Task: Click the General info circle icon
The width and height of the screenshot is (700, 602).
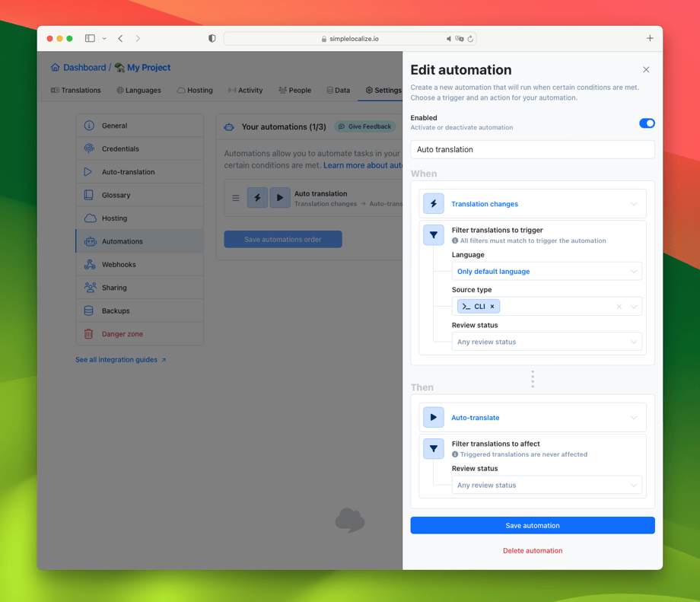Action: (x=89, y=126)
